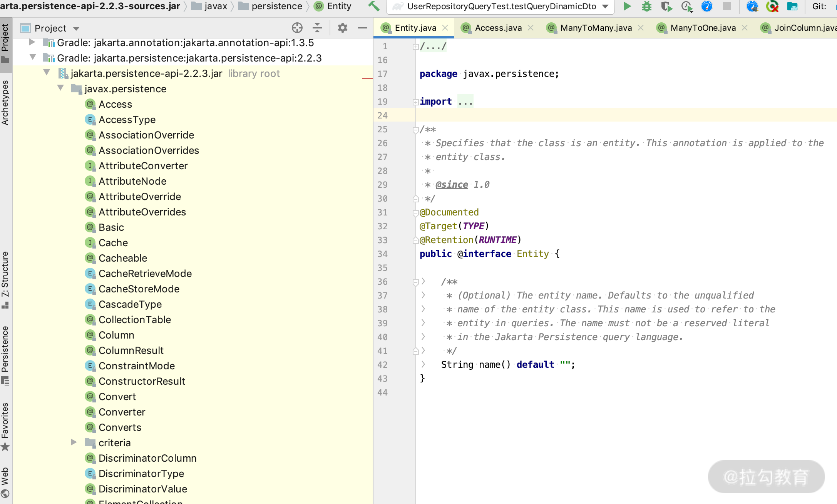This screenshot has height=504, width=837.
Task: Run with coverage shield icon
Action: pyautogui.click(x=666, y=6)
